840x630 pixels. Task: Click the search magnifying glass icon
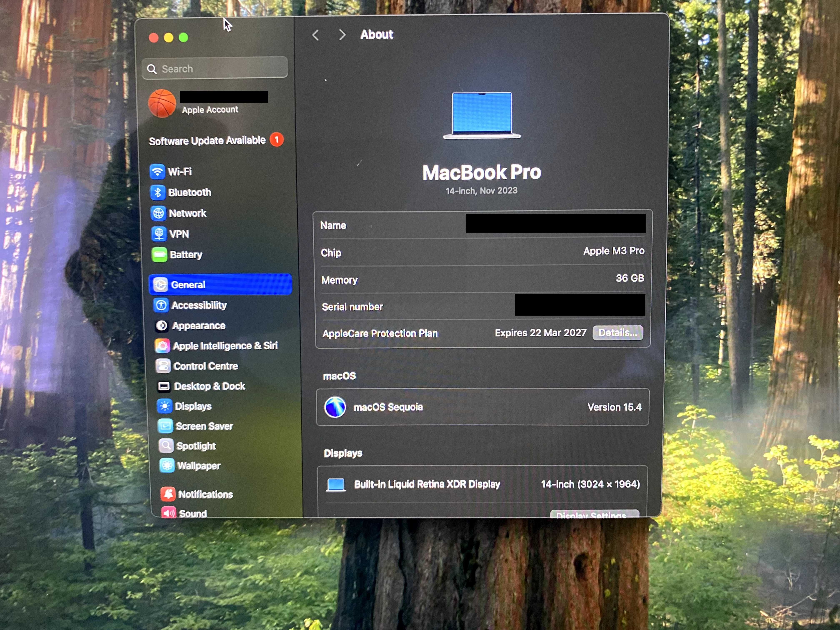coord(152,69)
